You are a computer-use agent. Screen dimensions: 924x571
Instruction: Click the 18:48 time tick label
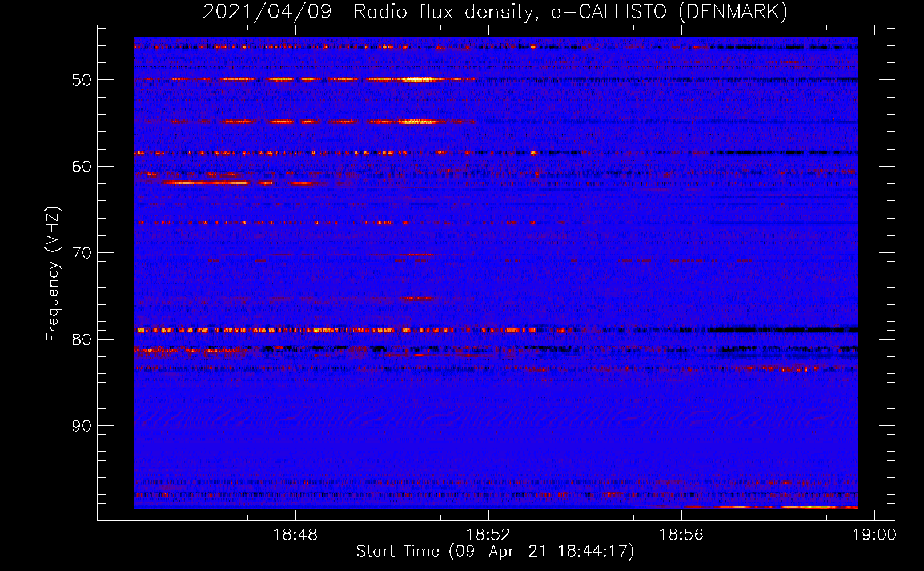point(295,535)
